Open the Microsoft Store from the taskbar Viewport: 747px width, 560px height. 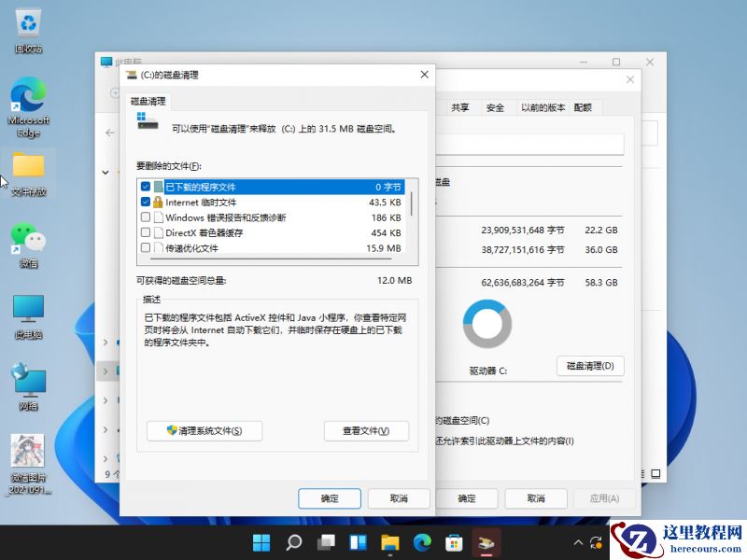[x=454, y=541]
